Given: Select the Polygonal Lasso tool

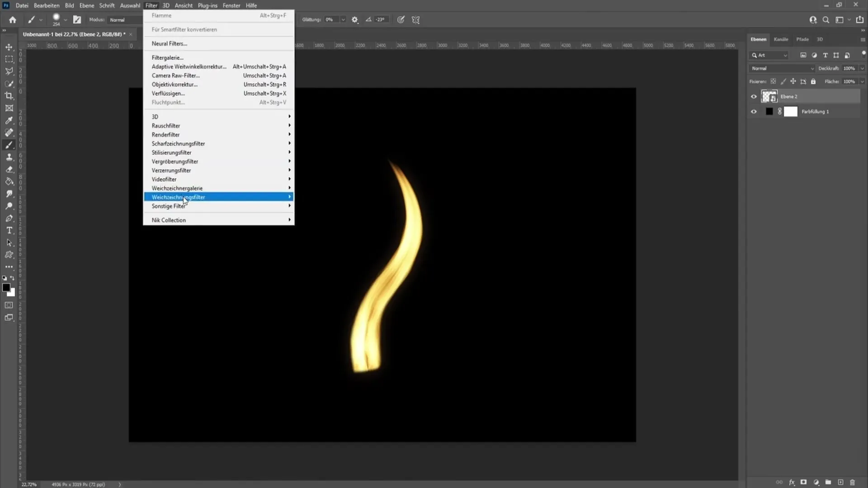Looking at the screenshot, I should [x=9, y=71].
